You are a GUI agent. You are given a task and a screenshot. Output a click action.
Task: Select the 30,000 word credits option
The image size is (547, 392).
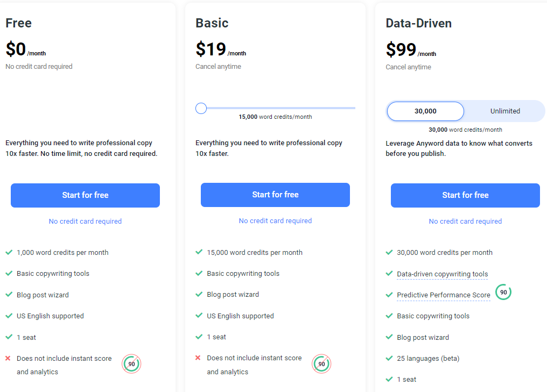pos(426,111)
